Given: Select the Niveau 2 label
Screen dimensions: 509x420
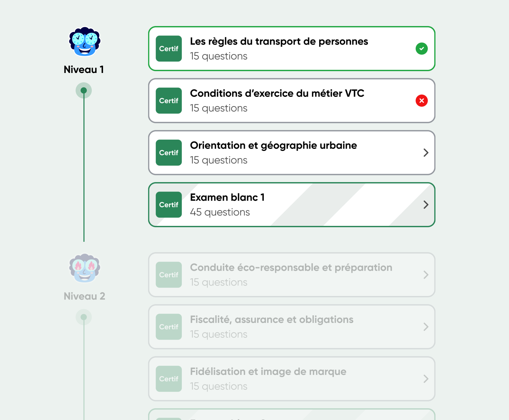Looking at the screenshot, I should (84, 296).
